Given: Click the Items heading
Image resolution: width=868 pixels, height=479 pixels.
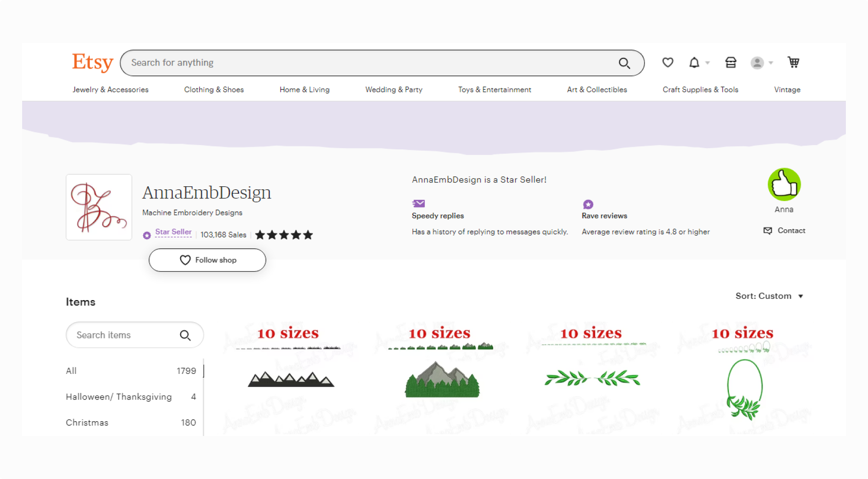Looking at the screenshot, I should (x=80, y=302).
